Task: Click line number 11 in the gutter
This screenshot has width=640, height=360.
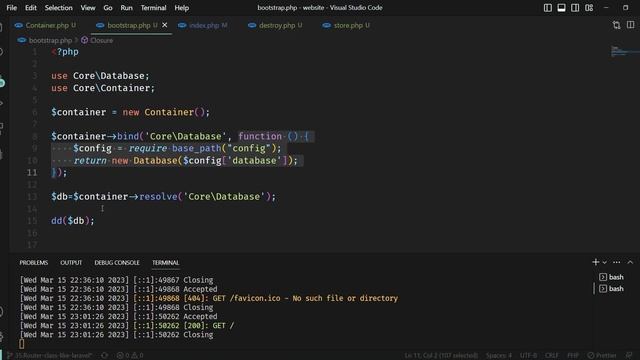Action: coord(32,173)
